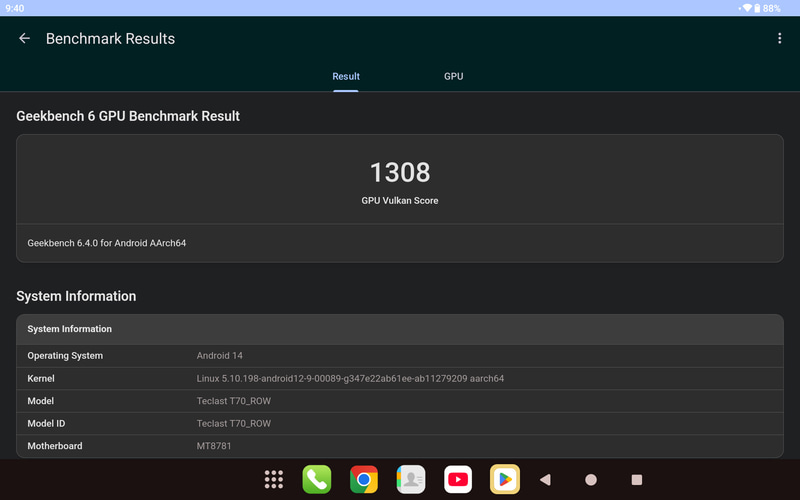
Task: Tap Geekbench 6 GPU Benchmark Result heading
Action: [x=128, y=116]
